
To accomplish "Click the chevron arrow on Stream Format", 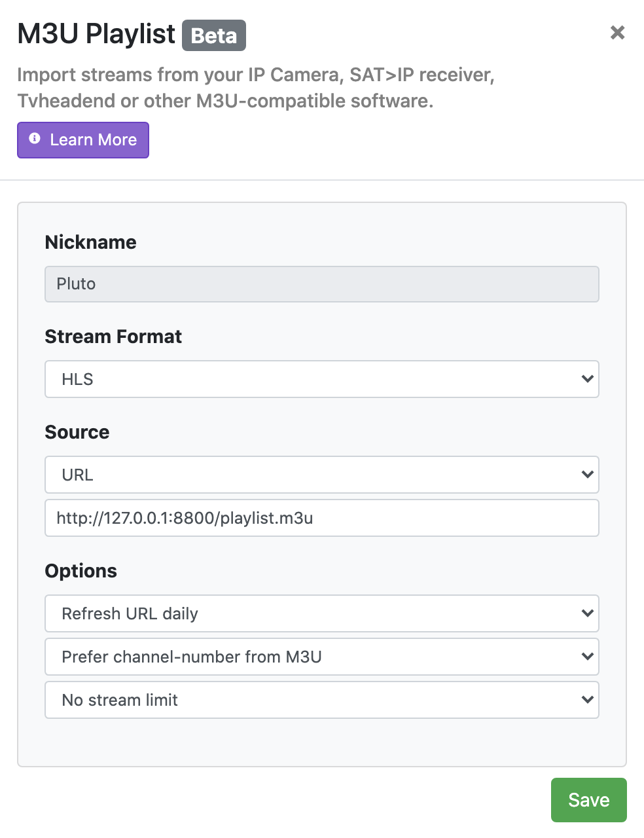I will point(587,379).
